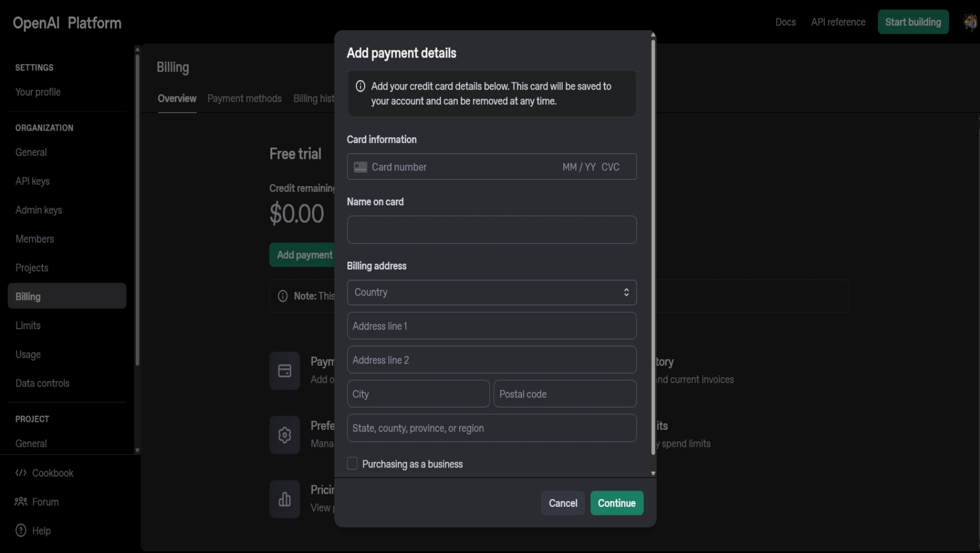Click the sidebar scrollbar down arrow

[137, 451]
